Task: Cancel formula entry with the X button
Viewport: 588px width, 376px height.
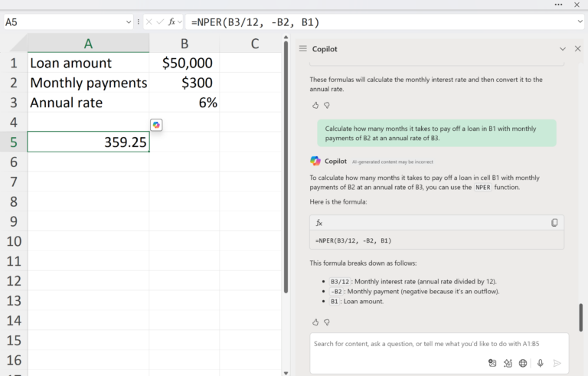Action: [149, 21]
